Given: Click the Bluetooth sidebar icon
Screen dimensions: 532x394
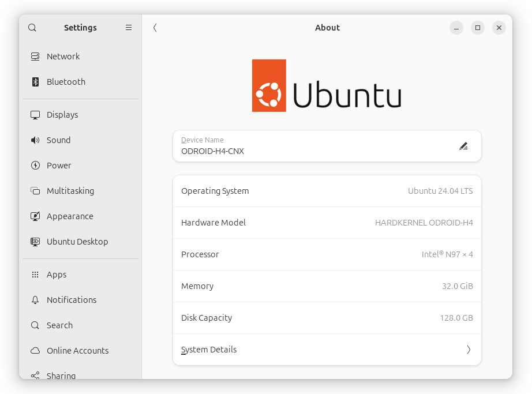Looking at the screenshot, I should 35,82.
